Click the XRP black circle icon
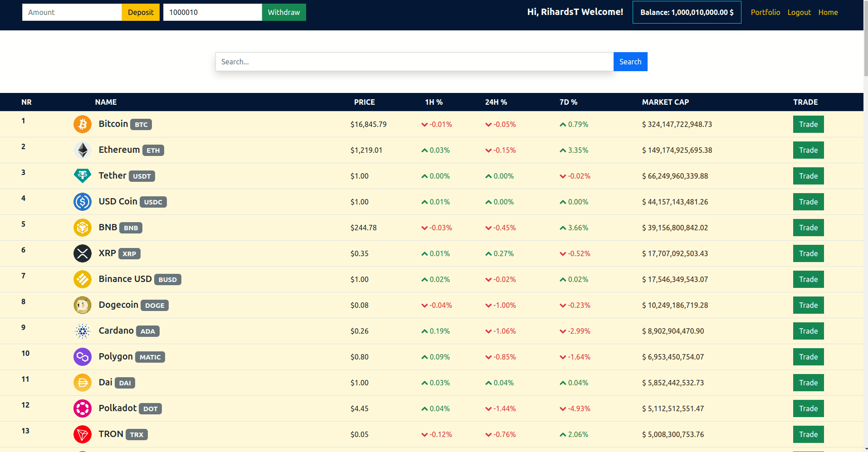This screenshot has height=452, width=868. pos(83,253)
